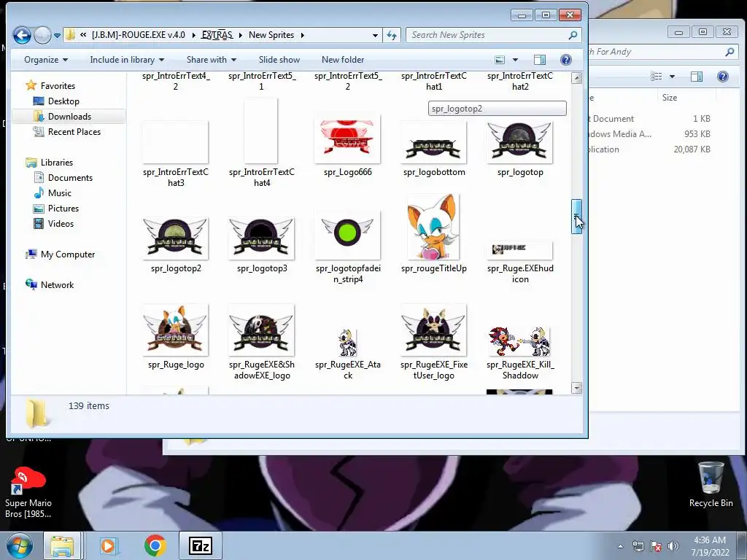Click the [J.B.M]-ROUGE.EXE v.4.0 breadcrumb

click(138, 35)
